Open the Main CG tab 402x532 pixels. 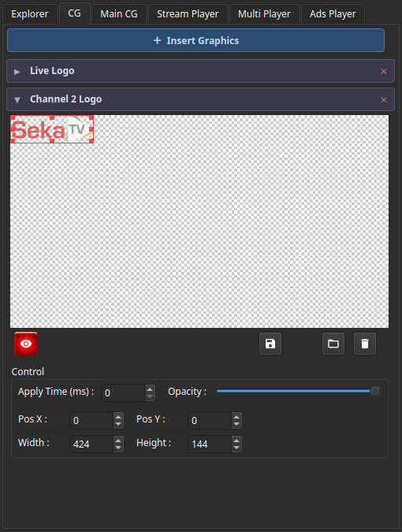[x=119, y=14]
